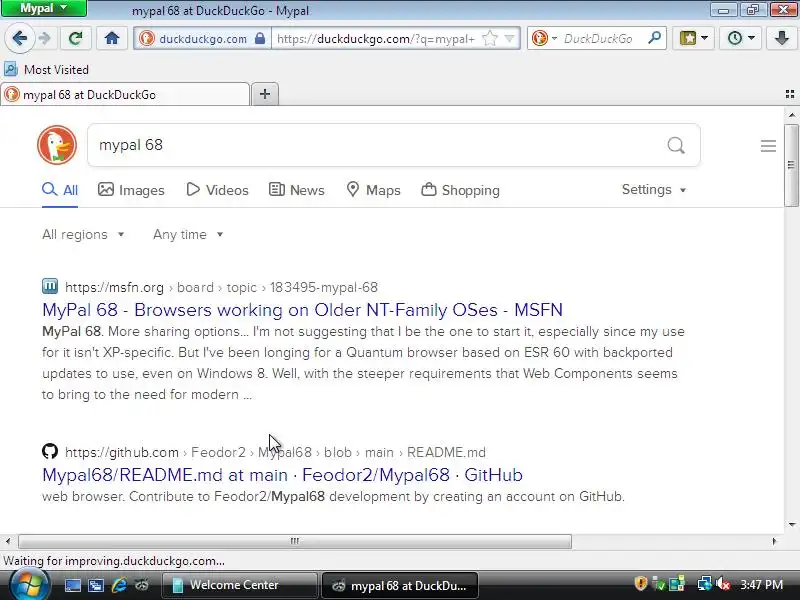Launch Internet Explorer from quick launch
Screen dimensions: 800x600
pos(119,585)
